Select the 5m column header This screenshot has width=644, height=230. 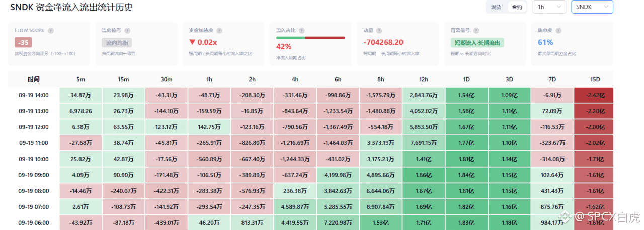pos(80,80)
